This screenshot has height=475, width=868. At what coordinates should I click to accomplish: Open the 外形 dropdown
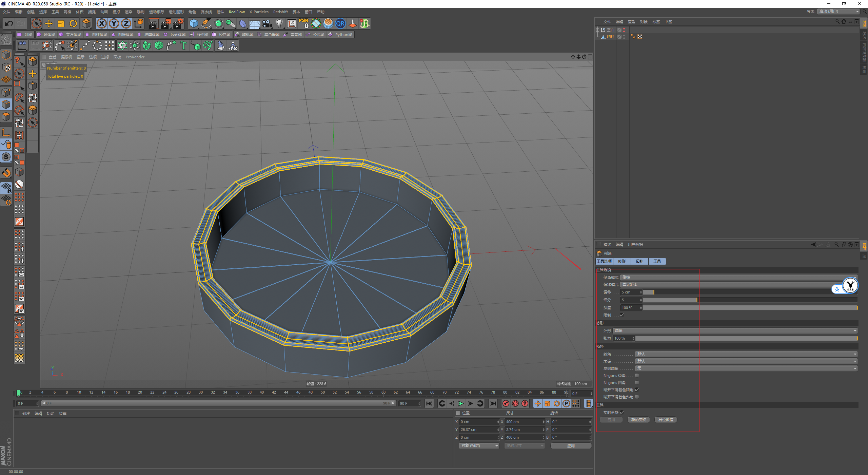735,331
